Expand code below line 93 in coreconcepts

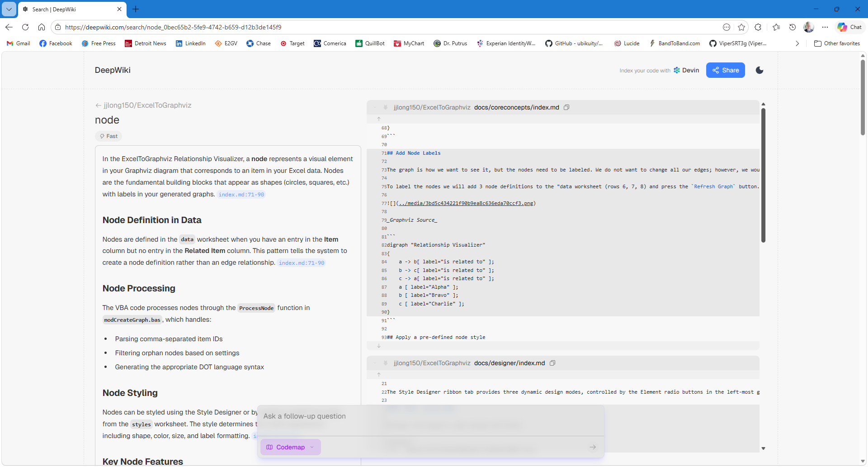pos(379,346)
